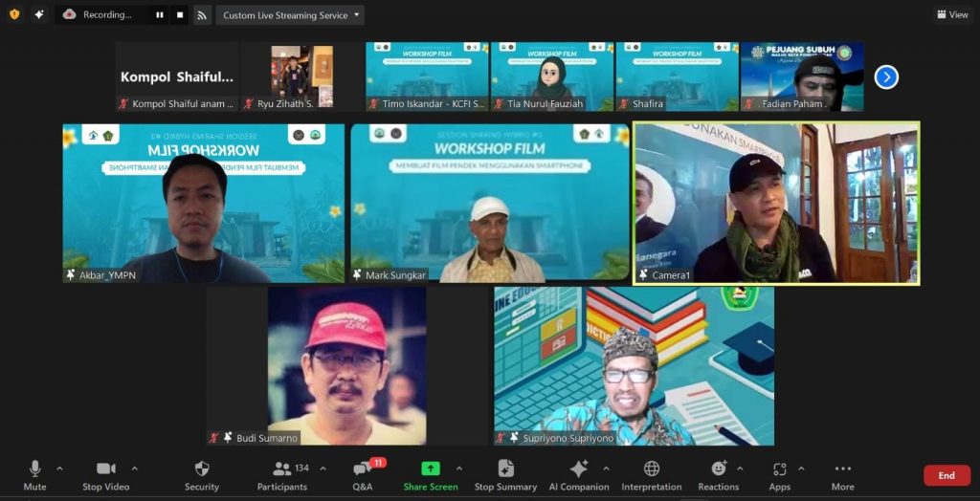The width and height of the screenshot is (980, 501).
Task: Expand video options arrow beside Stop Video
Action: pyautogui.click(x=134, y=468)
